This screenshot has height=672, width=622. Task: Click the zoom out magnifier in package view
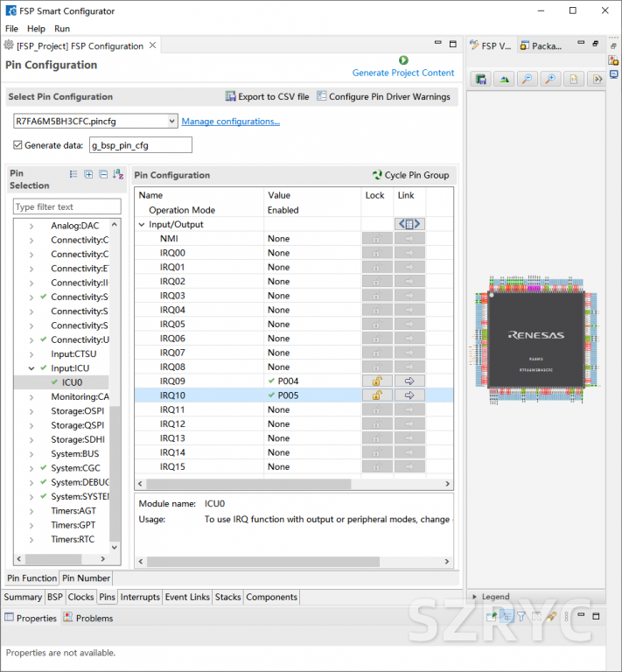tap(527, 79)
